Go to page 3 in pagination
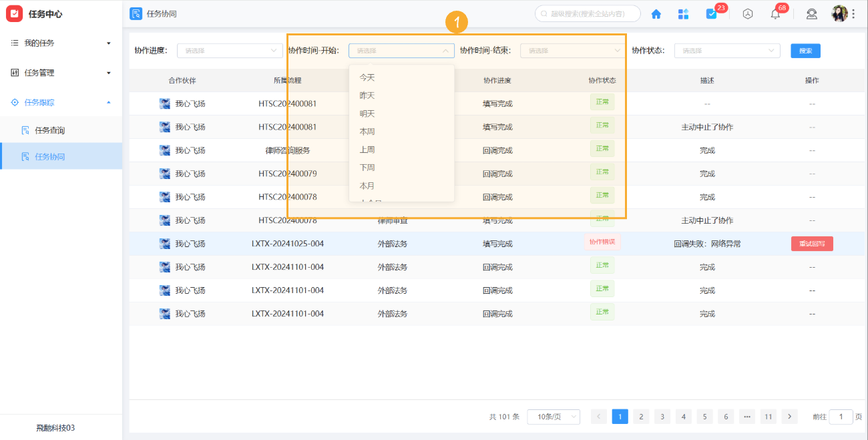This screenshot has height=440, width=868. 662,416
